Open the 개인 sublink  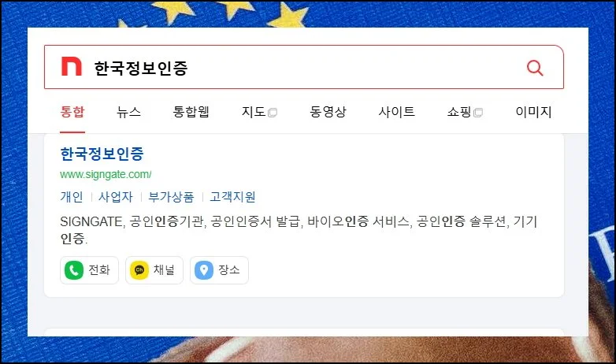(72, 196)
